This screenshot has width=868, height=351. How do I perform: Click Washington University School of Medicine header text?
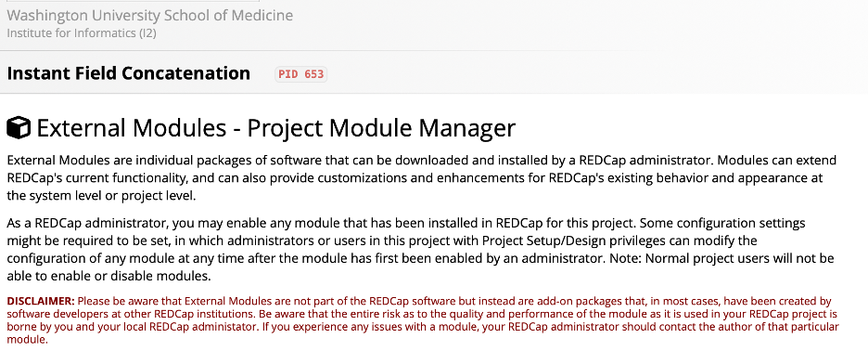(x=150, y=16)
